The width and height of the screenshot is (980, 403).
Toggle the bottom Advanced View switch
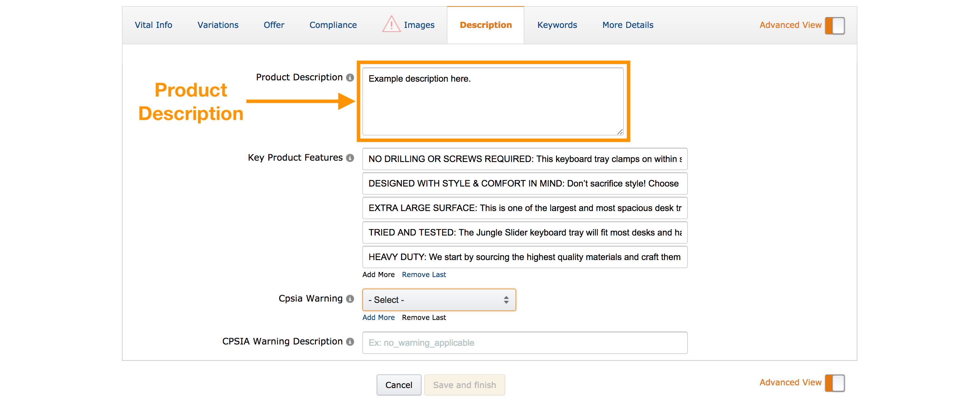click(834, 383)
